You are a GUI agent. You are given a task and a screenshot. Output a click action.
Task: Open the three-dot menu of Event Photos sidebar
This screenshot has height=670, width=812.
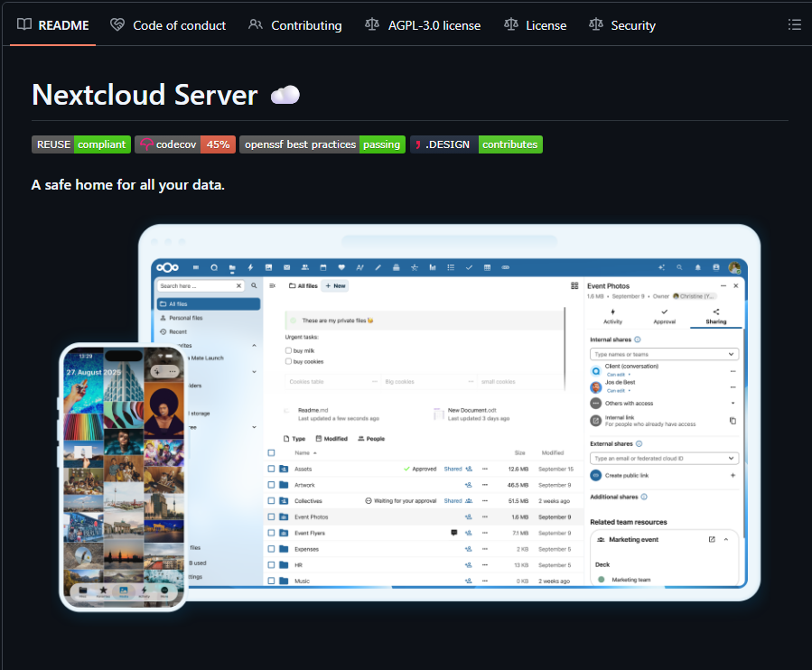723,286
